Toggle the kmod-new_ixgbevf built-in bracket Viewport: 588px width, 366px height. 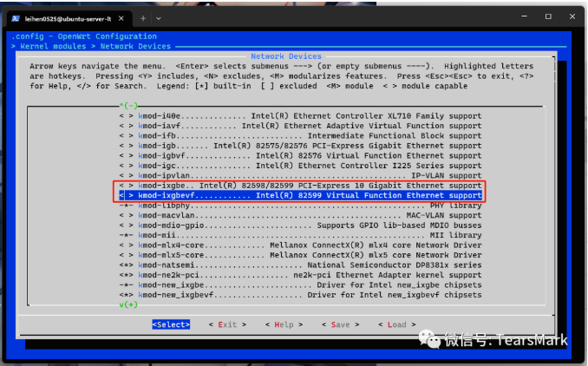127,295
